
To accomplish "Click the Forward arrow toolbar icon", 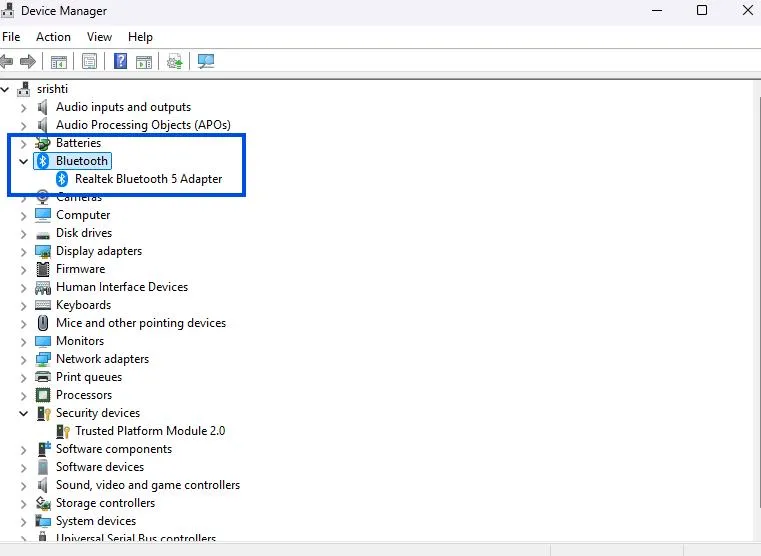I will [x=28, y=62].
